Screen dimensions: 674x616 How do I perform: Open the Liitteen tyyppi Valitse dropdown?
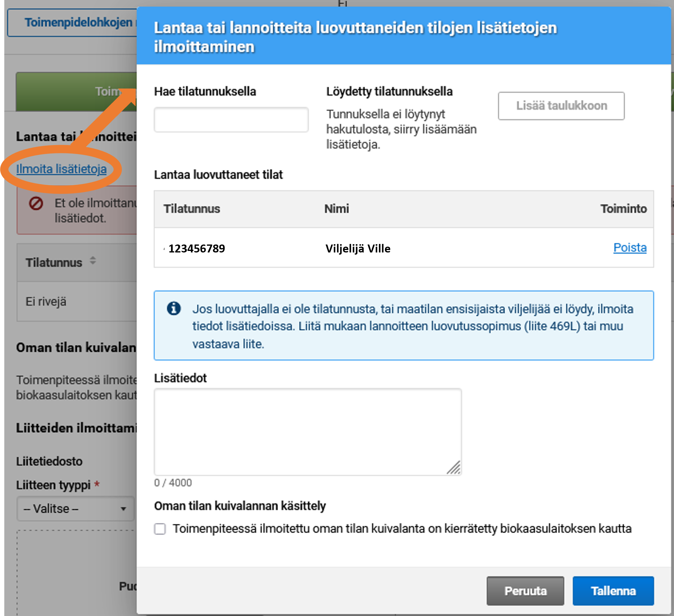75,509
